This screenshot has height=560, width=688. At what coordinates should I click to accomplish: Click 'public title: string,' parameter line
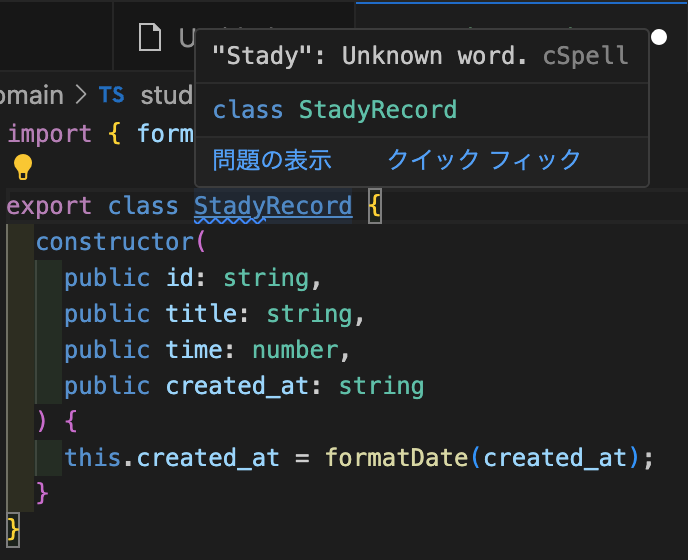click(215, 314)
